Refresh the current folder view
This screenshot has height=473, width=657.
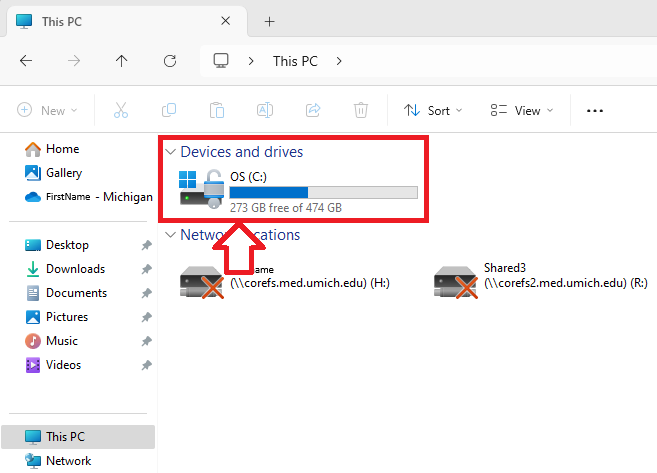[x=170, y=61]
